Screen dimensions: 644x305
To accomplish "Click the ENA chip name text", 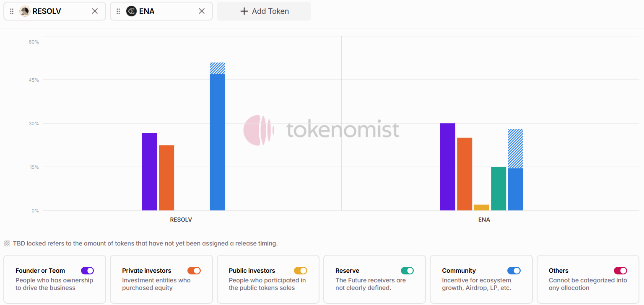I will click(x=147, y=11).
